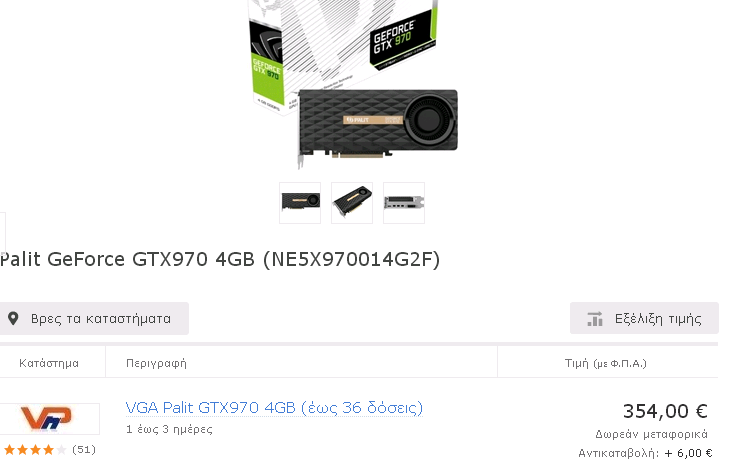Sort by the Κατάστημα column header
731x474 pixels.
(x=49, y=363)
